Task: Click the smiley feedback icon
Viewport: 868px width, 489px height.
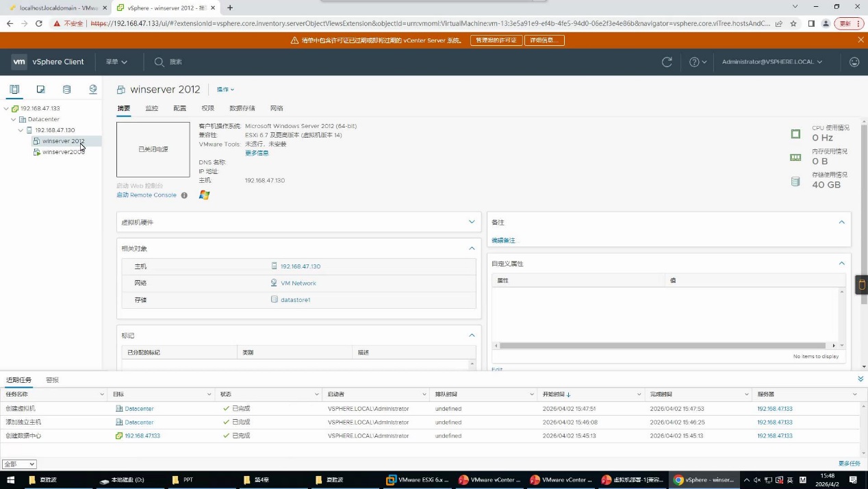Action: pos(854,62)
